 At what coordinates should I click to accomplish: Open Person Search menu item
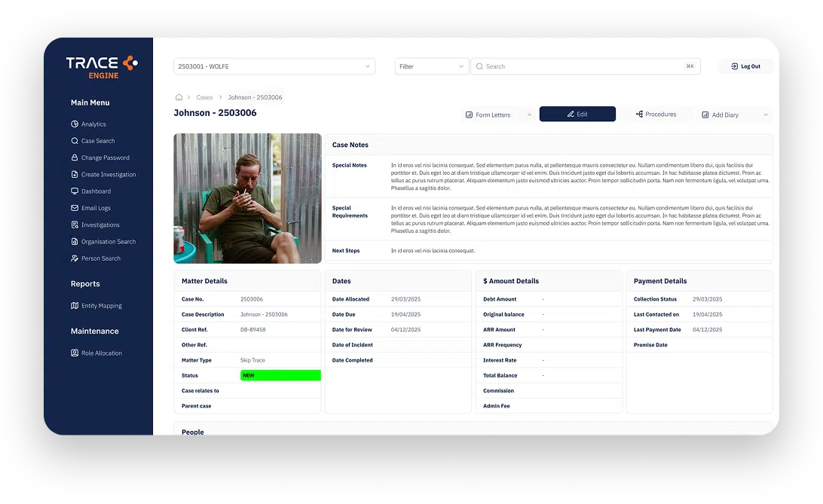(x=101, y=258)
